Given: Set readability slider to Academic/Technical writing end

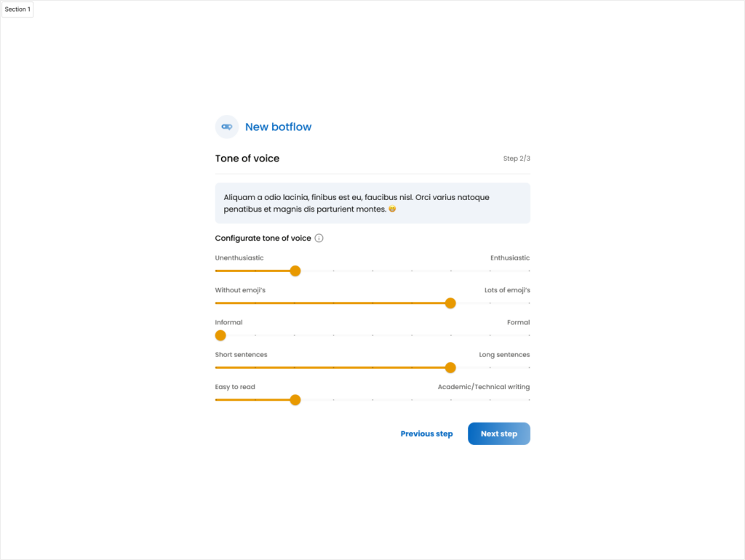Looking at the screenshot, I should click(x=529, y=400).
